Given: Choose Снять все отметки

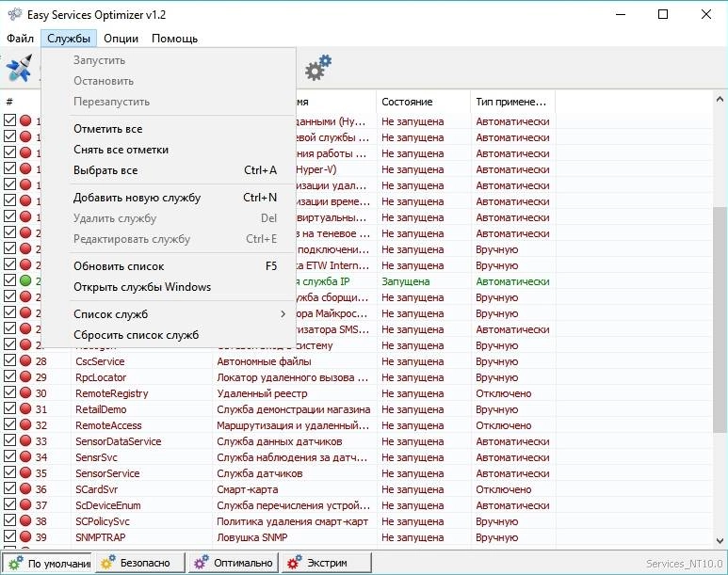Looking at the screenshot, I should click(x=169, y=150).
